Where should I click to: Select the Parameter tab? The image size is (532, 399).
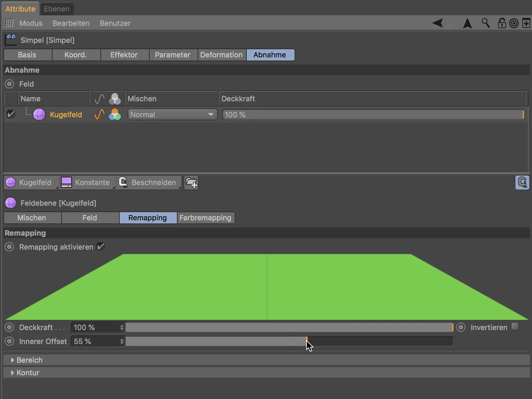coord(174,55)
